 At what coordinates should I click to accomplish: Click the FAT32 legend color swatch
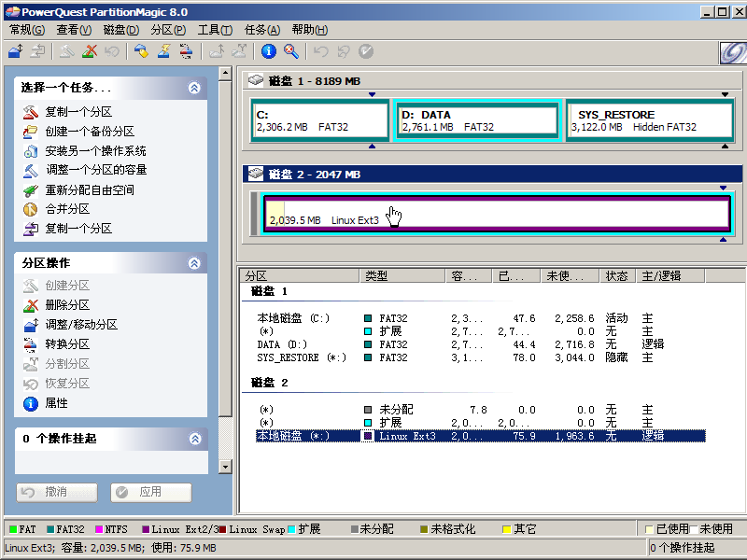point(50,529)
